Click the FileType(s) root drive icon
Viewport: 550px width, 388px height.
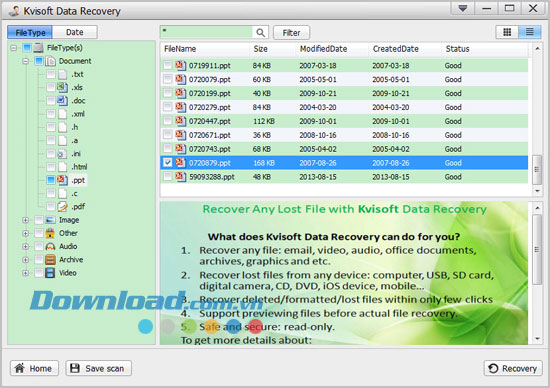pyautogui.click(x=39, y=48)
